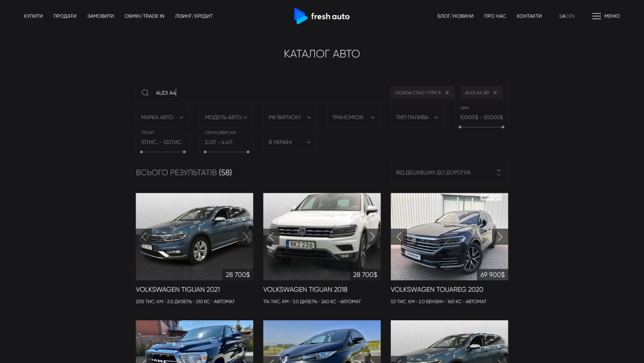Click the specs line starting with 174 ТИС. КМ
This screenshot has height=363, width=644.
tap(312, 302)
